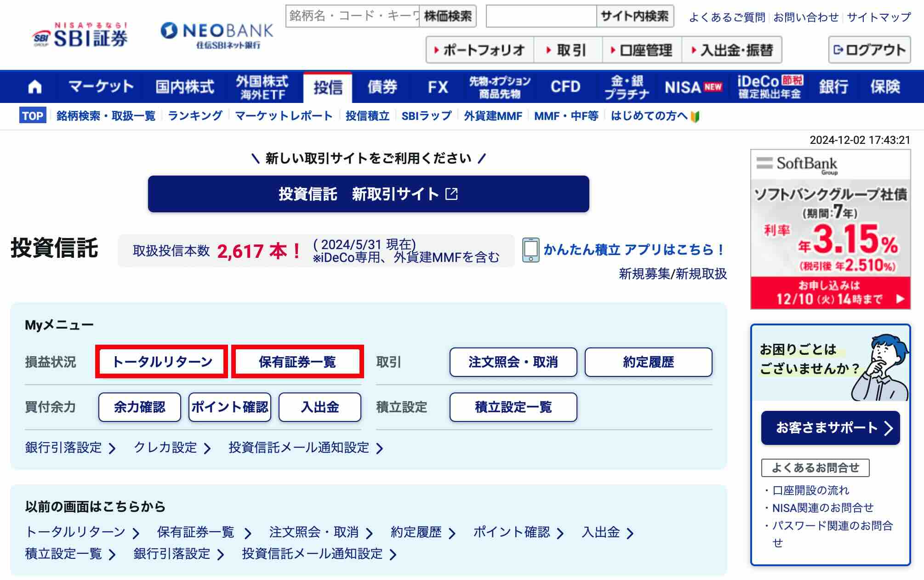Image resolution: width=924 pixels, height=580 pixels.
Task: Open SBIラップ sub-navigation link
Action: click(x=427, y=116)
